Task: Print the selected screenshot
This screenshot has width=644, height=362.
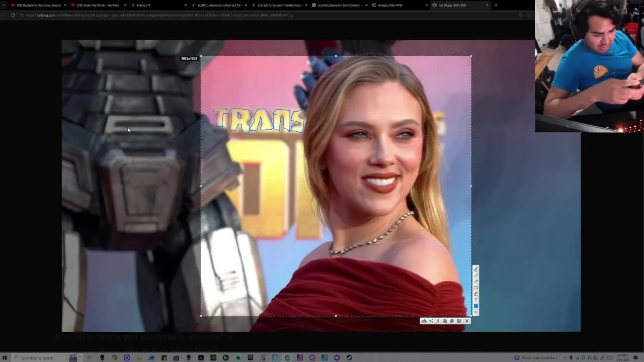Action: click(445, 321)
